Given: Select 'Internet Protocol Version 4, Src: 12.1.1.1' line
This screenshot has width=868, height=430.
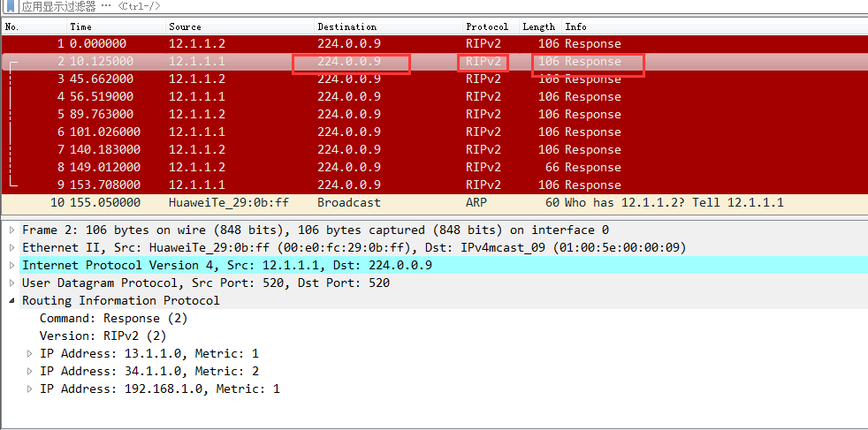Looking at the screenshot, I should [x=227, y=265].
